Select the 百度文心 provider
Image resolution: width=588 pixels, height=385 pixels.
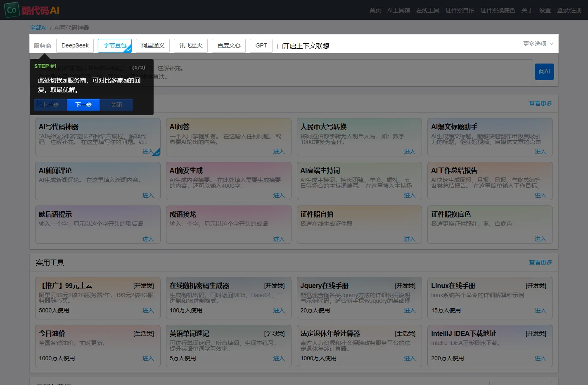point(229,46)
